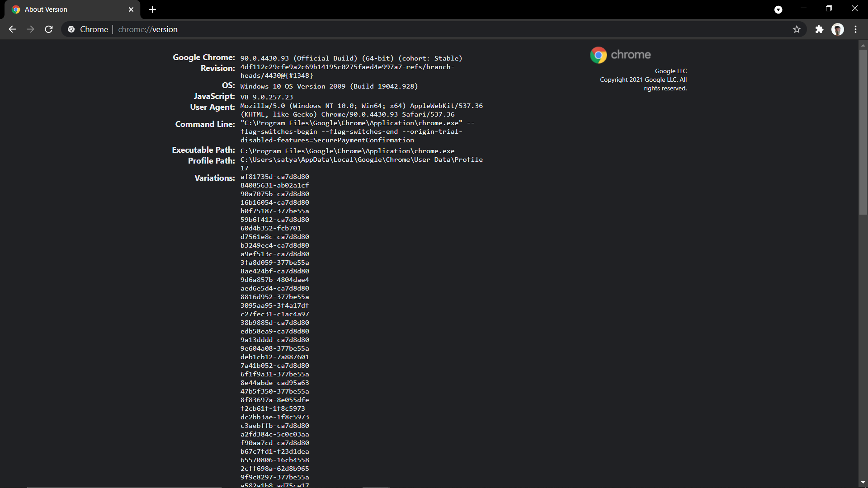Image resolution: width=868 pixels, height=488 pixels.
Task: Click the vertical scrollbar thumb
Action: coord(863,131)
